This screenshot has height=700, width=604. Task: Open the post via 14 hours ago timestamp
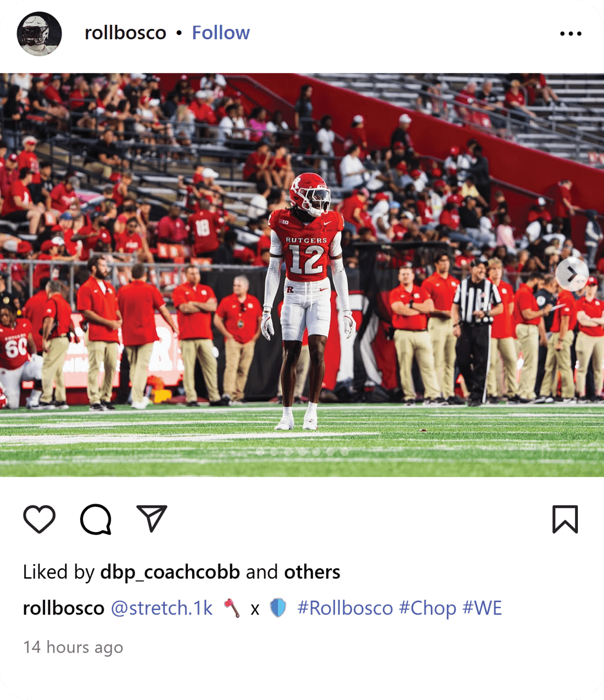73,647
